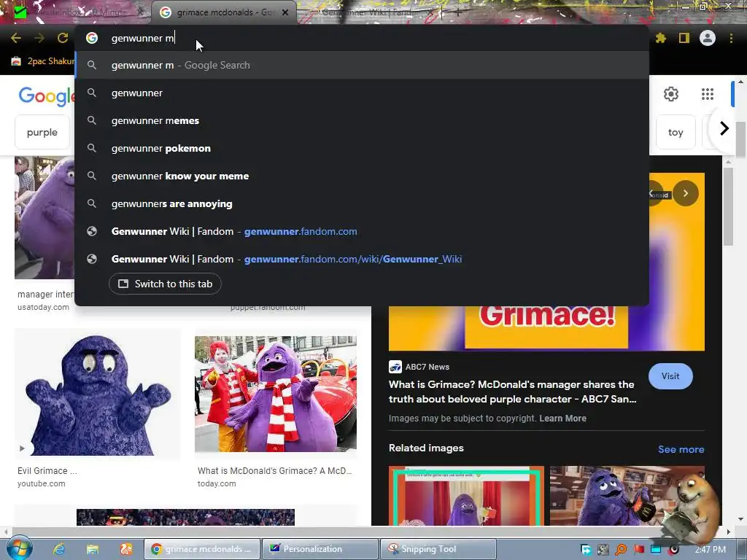747x560 pixels.
Task: Click the network monitor tray icon
Action: click(656, 550)
